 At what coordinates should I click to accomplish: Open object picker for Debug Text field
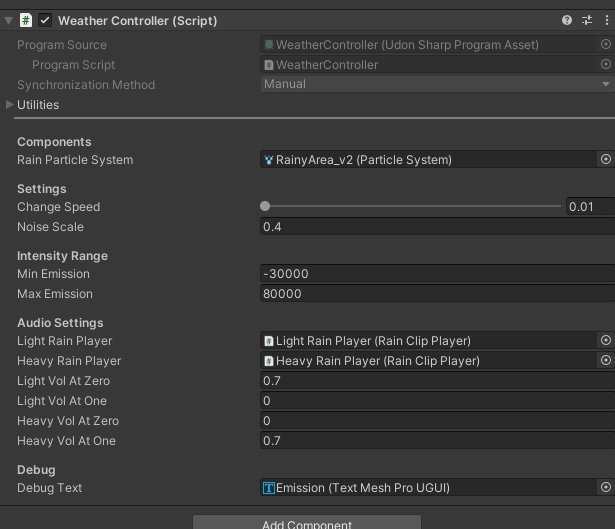(606, 488)
